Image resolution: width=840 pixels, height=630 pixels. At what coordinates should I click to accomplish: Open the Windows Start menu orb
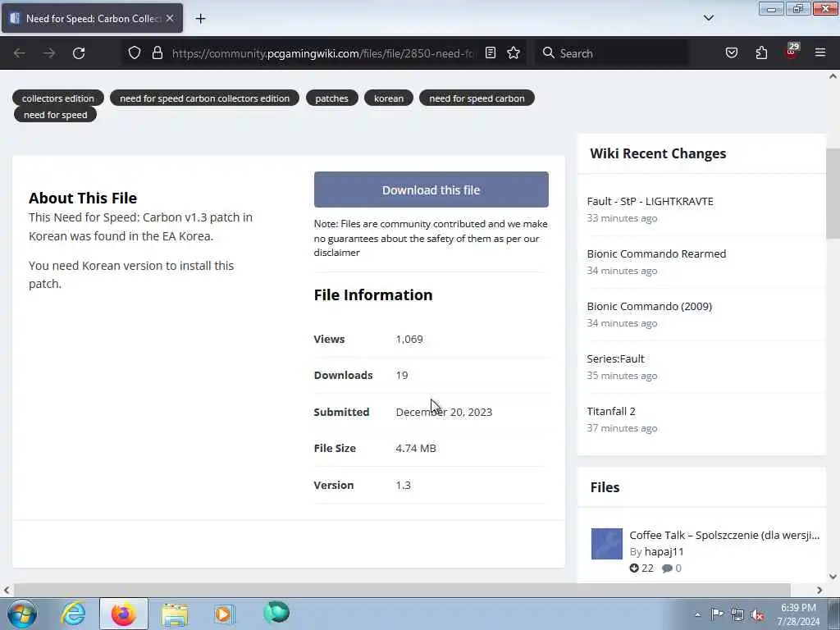22,614
